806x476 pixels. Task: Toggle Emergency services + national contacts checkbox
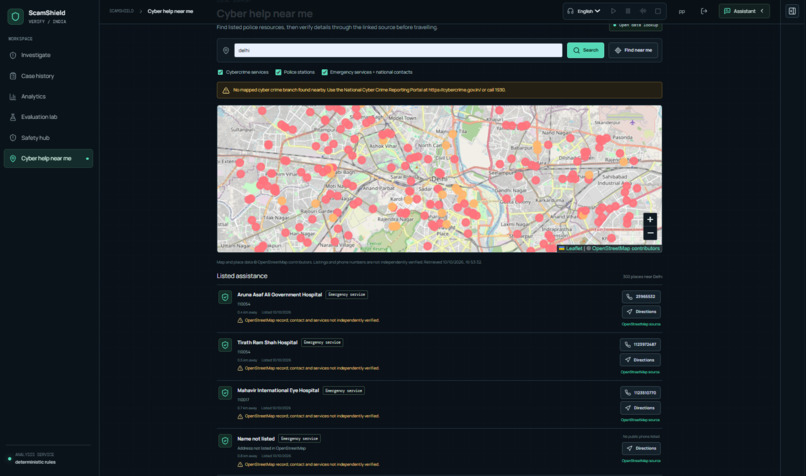click(x=324, y=72)
